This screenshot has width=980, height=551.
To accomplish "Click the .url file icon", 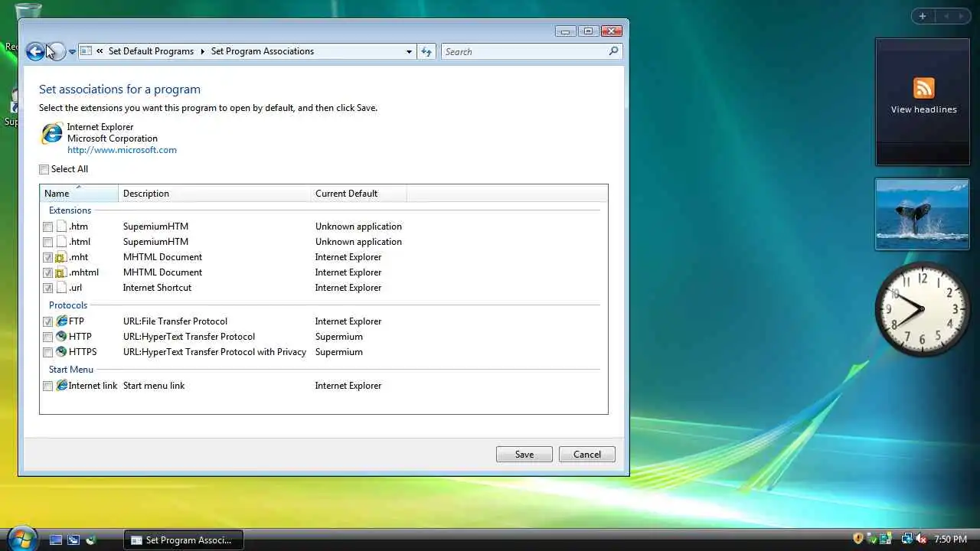I will pos(61,288).
